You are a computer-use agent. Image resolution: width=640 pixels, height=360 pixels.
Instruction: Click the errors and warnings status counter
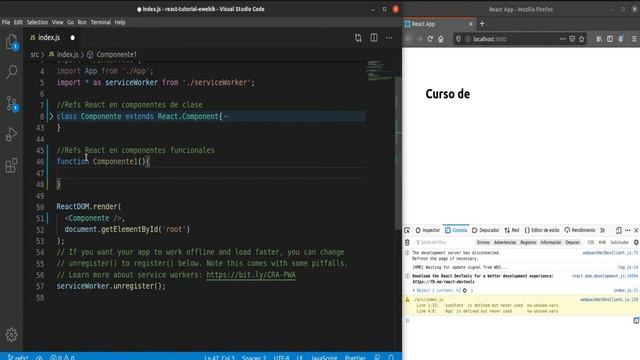pos(62,357)
